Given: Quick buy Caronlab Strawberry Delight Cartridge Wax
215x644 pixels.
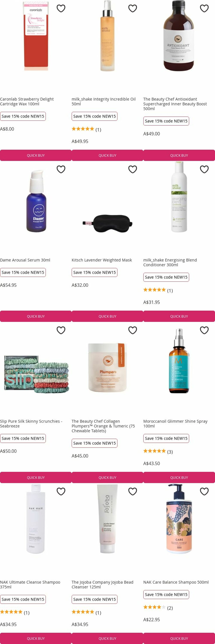Looking at the screenshot, I should tap(36, 155).
